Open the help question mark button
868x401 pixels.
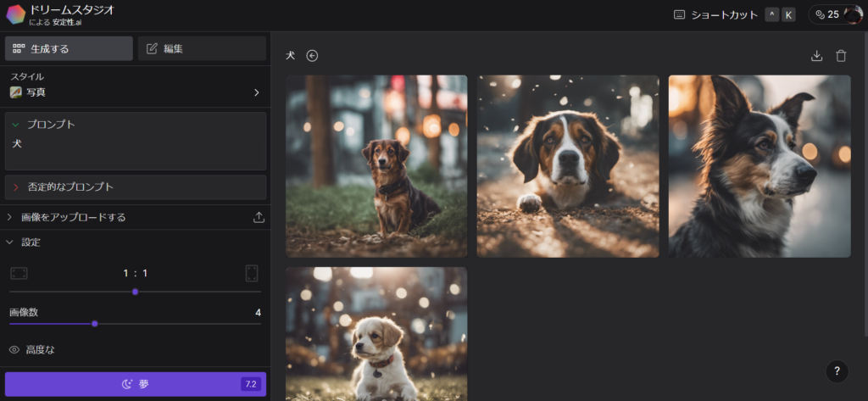tap(837, 370)
